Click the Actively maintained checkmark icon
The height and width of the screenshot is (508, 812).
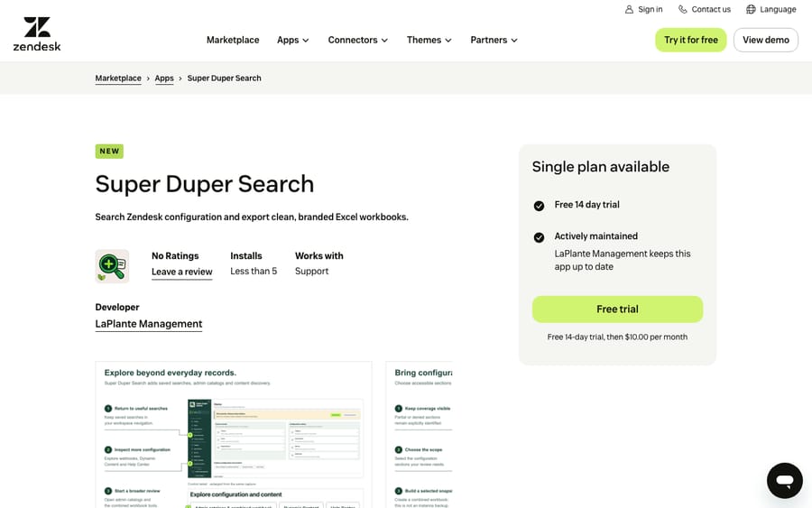tap(539, 237)
